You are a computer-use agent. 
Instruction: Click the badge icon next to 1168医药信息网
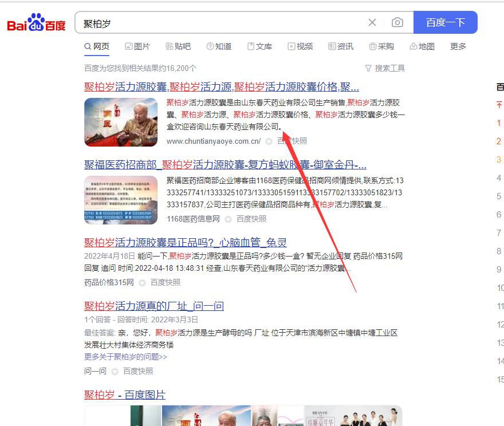point(228,219)
